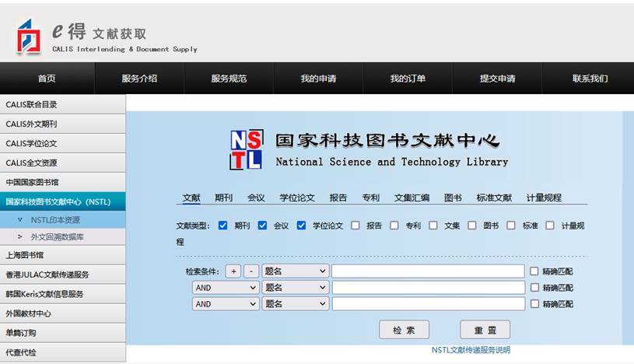This screenshot has height=364, width=634.
Task: Open 中国国家图书馆 in sidebar
Action: point(63,182)
